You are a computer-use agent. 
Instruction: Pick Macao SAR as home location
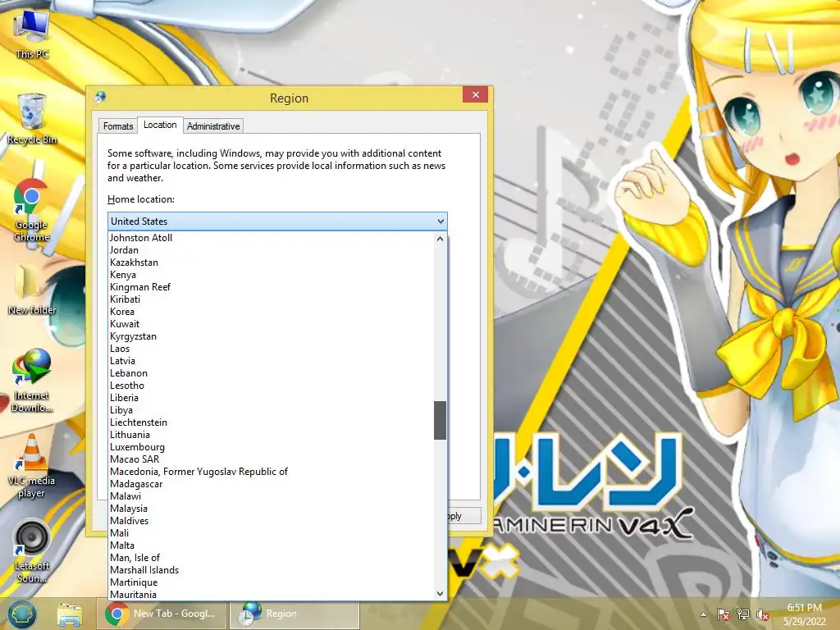pyautogui.click(x=271, y=459)
